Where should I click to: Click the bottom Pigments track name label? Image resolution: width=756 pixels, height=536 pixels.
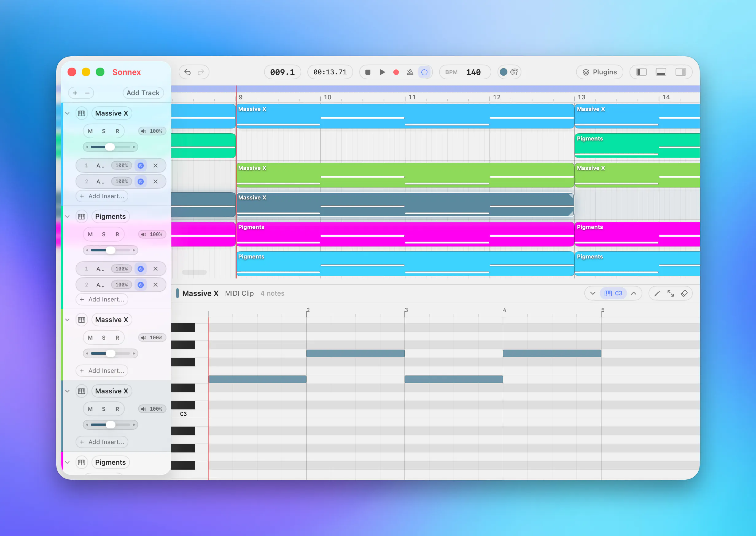(111, 463)
